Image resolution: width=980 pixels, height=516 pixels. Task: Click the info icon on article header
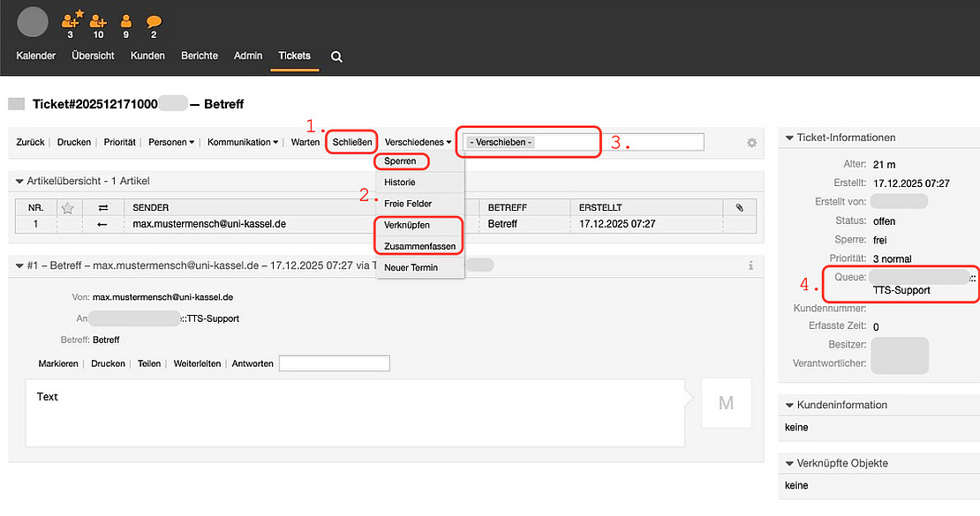pos(750,265)
